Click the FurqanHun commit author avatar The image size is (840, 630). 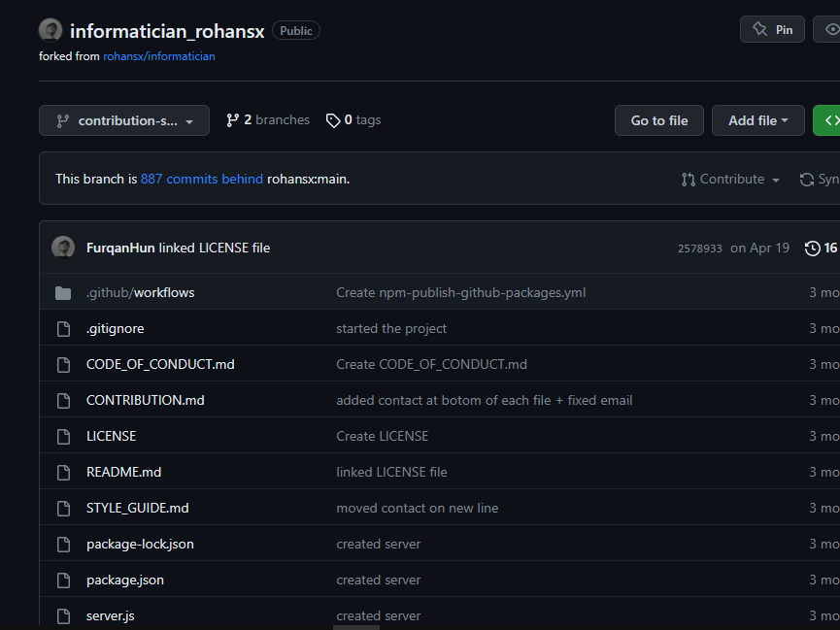63,248
